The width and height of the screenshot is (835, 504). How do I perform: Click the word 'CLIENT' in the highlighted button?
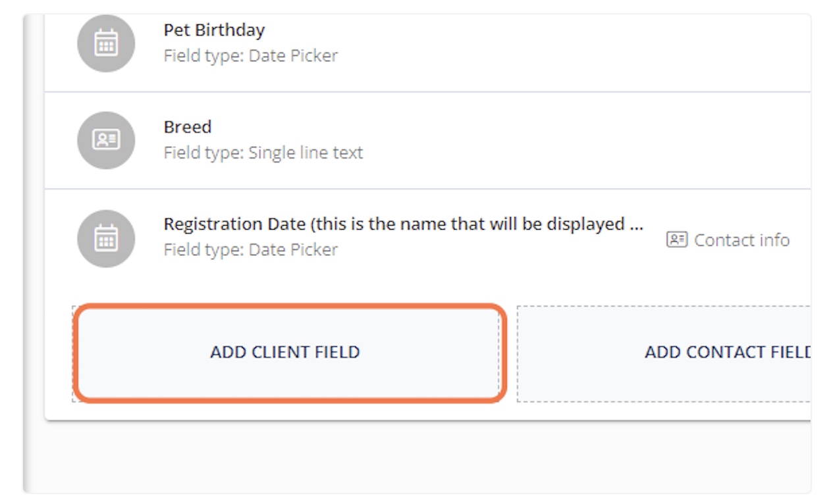click(280, 352)
